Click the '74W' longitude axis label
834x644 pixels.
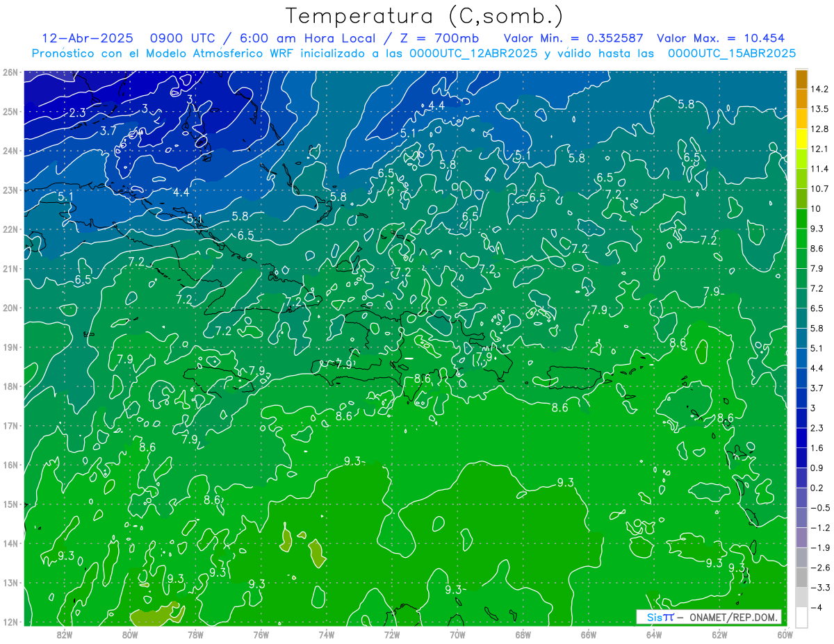(x=327, y=634)
